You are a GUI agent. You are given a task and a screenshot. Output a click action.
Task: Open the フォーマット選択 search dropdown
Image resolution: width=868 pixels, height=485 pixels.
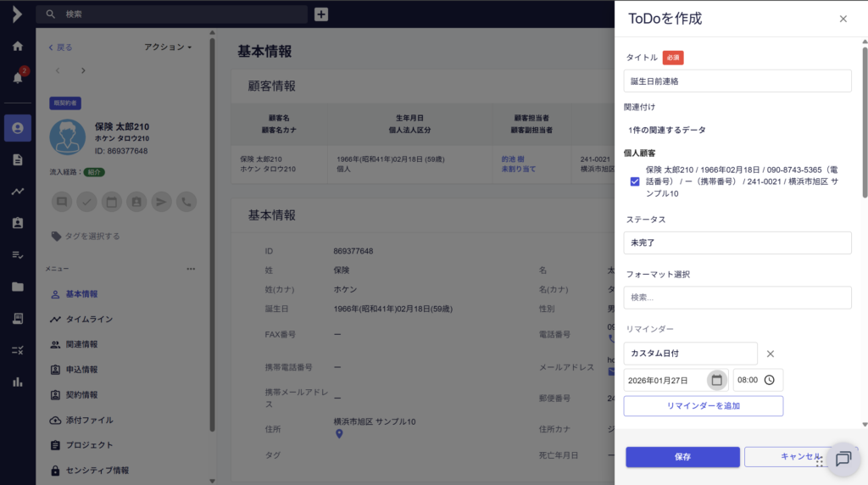tap(737, 298)
